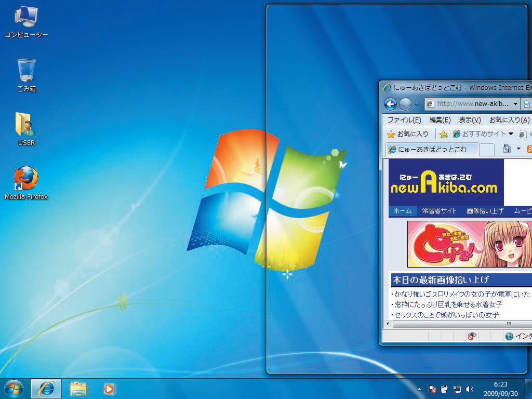This screenshot has width=532, height=399.
Task: Click the 常習者サイト nav link
Action: (438, 211)
